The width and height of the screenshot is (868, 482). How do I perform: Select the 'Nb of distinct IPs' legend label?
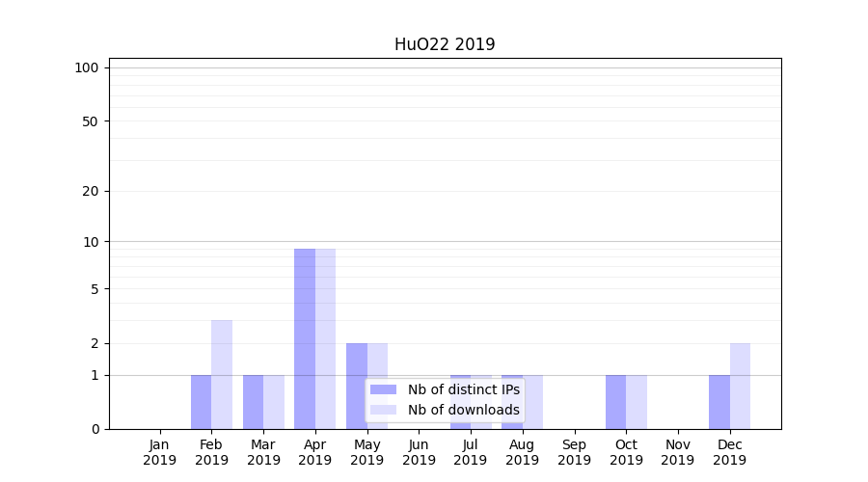click(x=463, y=389)
